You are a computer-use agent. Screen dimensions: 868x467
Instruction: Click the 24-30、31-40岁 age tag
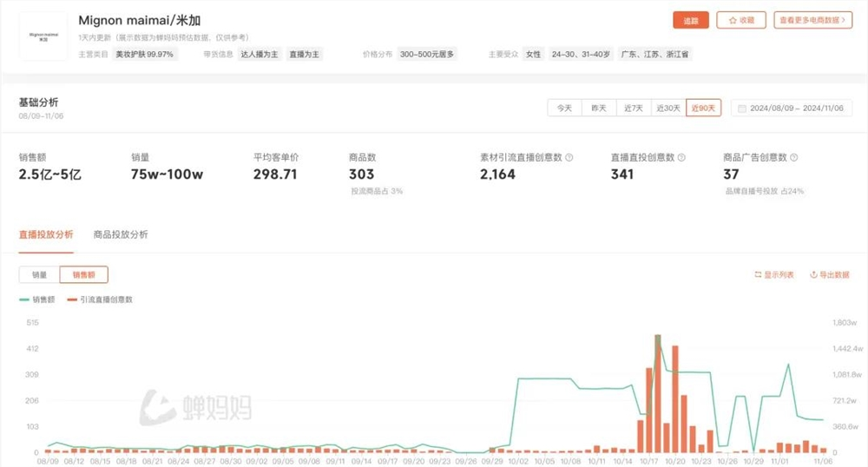581,54
